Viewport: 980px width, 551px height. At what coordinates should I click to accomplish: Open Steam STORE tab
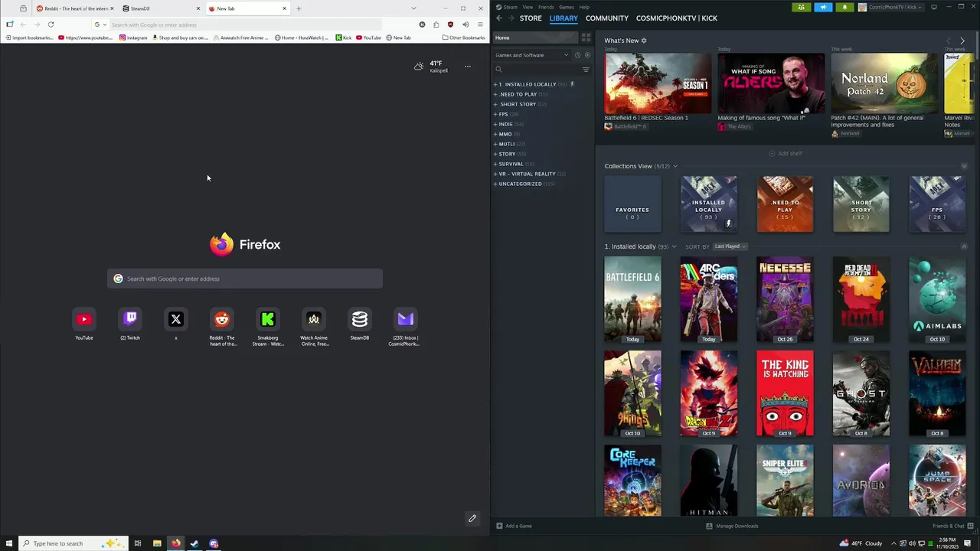click(x=531, y=18)
